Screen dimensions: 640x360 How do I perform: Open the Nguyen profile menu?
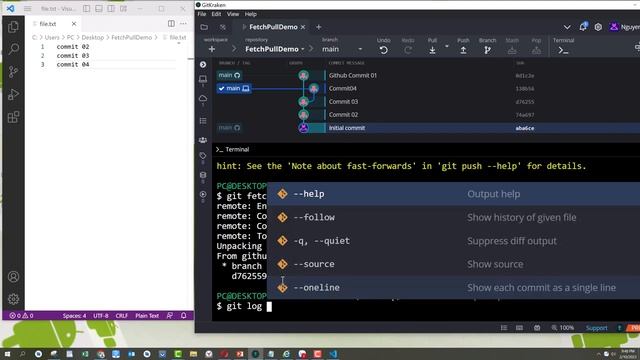coord(624,27)
